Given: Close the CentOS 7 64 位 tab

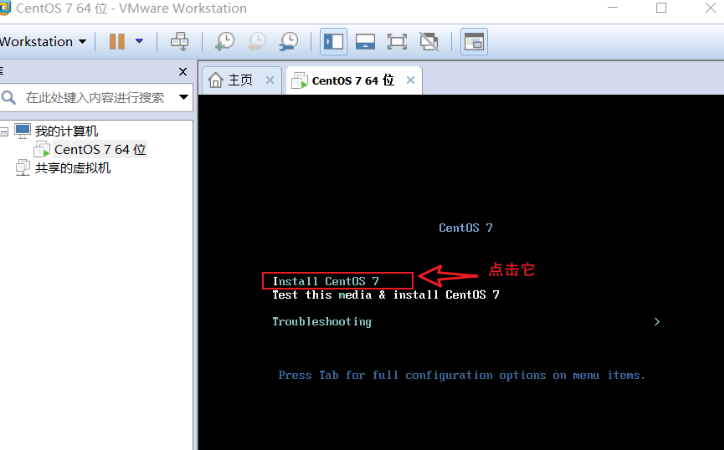Looking at the screenshot, I should coord(410,80).
